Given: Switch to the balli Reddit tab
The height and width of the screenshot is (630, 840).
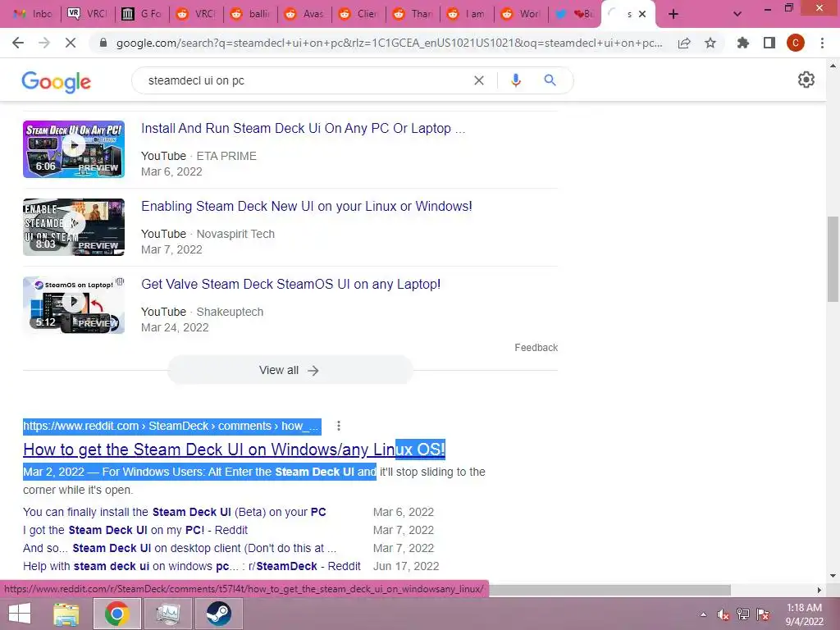Looking at the screenshot, I should pos(249,14).
